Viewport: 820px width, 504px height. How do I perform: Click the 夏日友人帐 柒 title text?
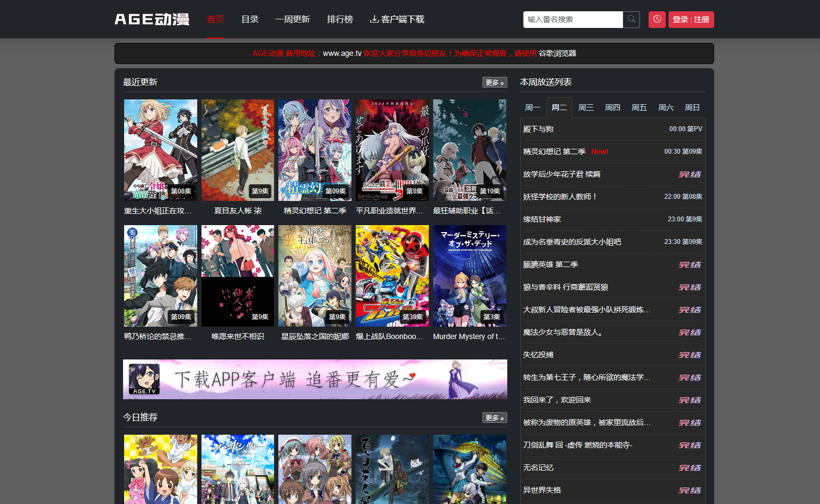pos(238,211)
